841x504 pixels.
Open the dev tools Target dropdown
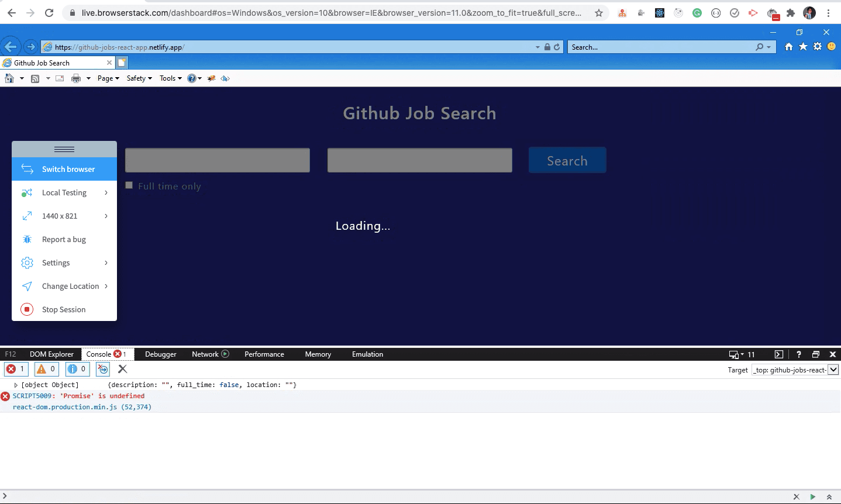point(835,370)
